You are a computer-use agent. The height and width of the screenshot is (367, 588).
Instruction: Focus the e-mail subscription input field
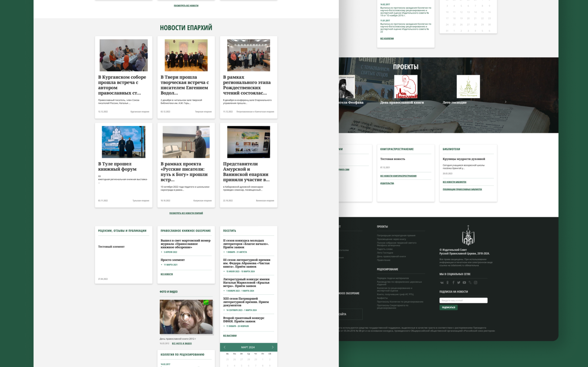coord(463,300)
